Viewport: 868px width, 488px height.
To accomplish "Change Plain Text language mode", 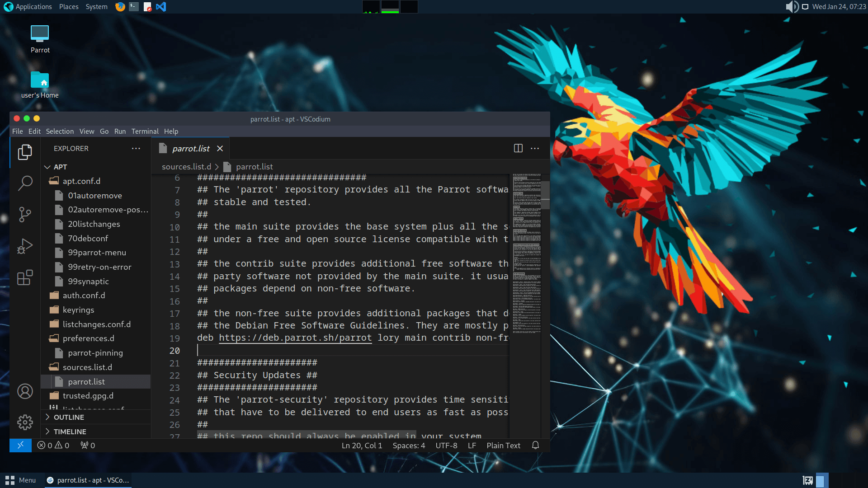I will [503, 446].
